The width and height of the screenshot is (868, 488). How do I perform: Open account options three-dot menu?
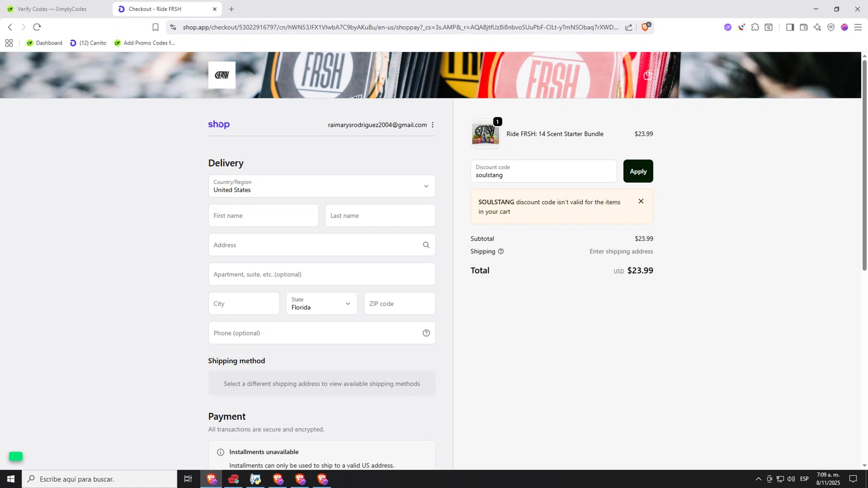click(x=433, y=125)
